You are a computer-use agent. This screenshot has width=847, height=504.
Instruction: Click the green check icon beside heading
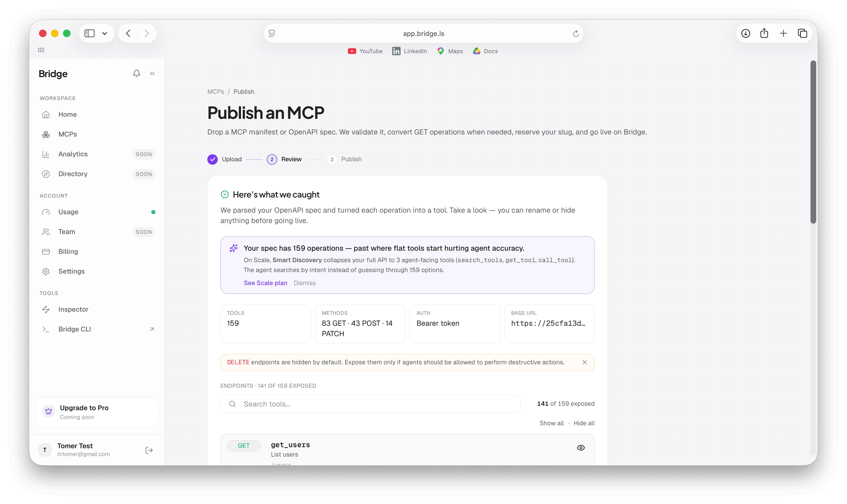225,194
